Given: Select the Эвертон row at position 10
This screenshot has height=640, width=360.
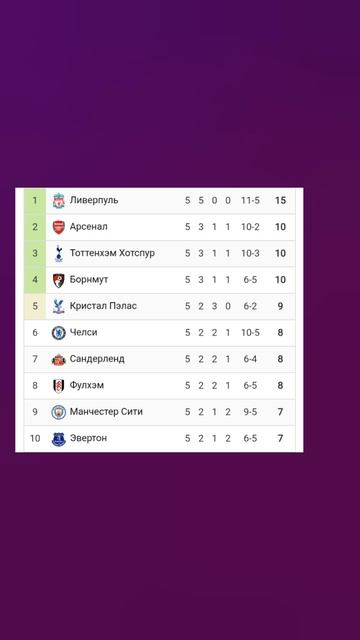Looking at the screenshot, I should tap(160, 439).
